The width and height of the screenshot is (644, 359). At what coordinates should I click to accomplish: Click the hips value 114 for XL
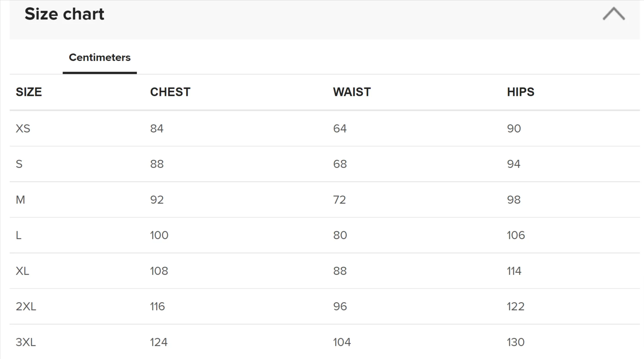click(x=514, y=271)
